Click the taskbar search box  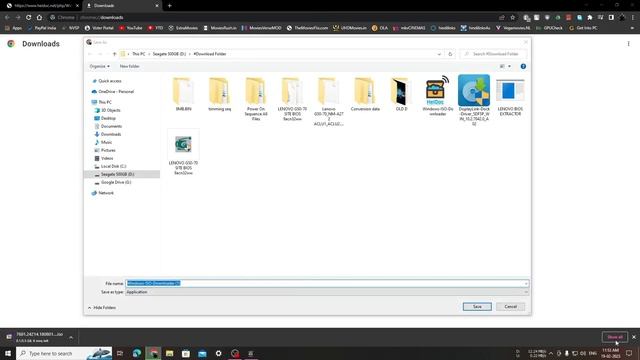coord(64,353)
